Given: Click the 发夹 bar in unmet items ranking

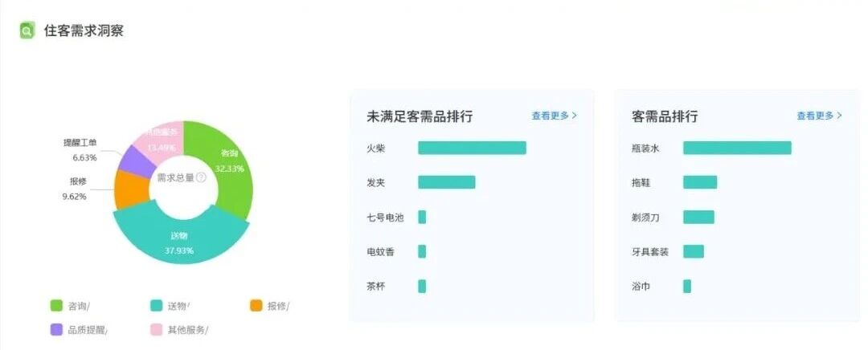Looking at the screenshot, I should pos(446,182).
